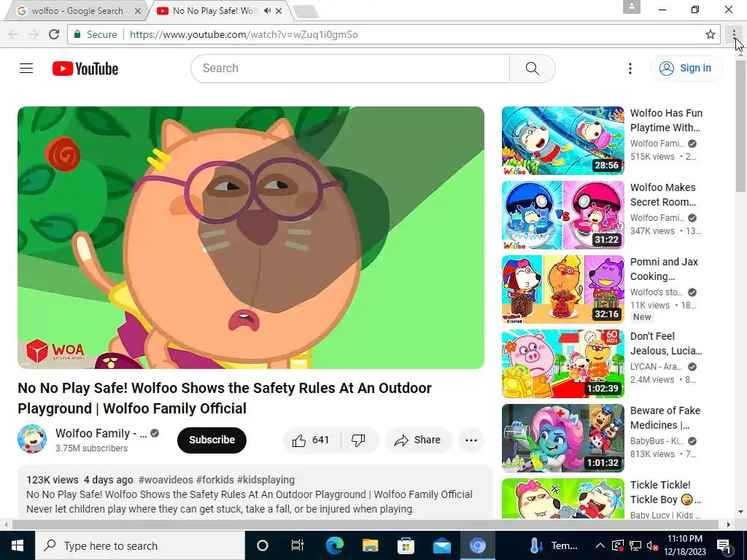Go to YouTube home via logo
Screen dimensions: 747x560
coord(85,69)
